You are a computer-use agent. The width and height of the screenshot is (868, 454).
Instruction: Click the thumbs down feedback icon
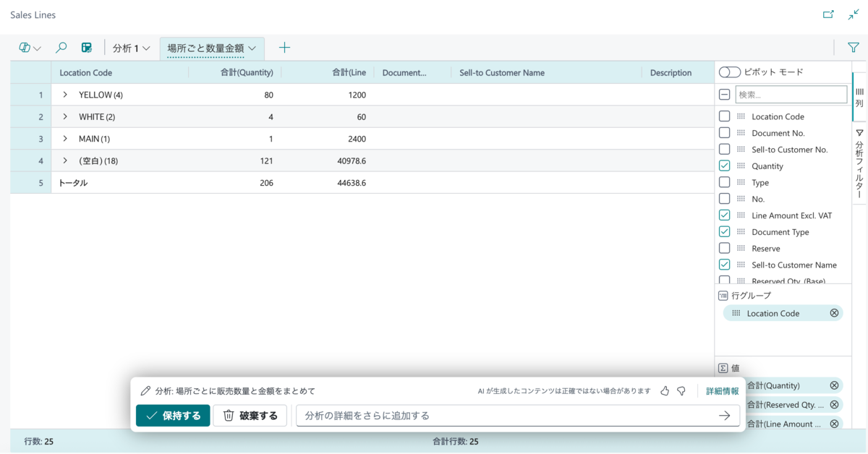[x=681, y=391]
